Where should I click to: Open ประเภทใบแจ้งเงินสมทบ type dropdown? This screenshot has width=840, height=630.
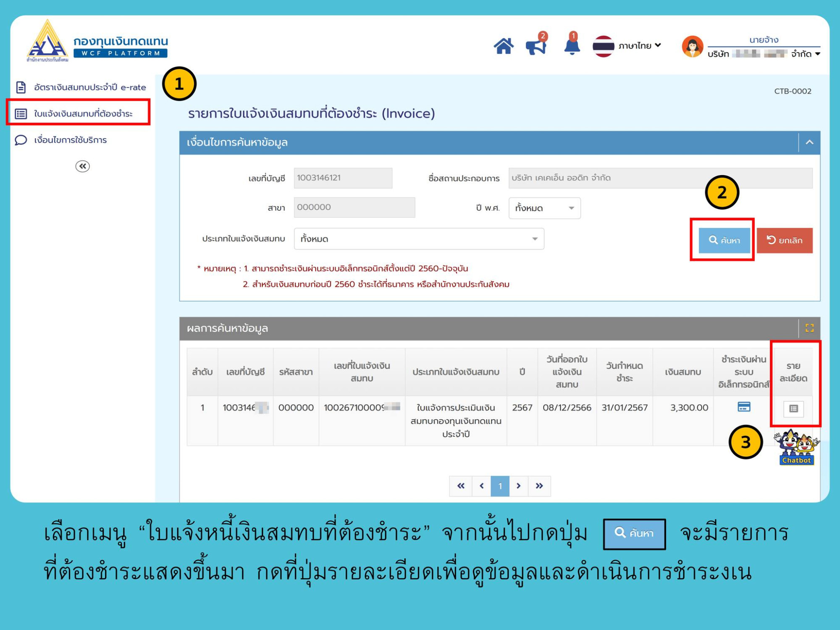point(419,239)
